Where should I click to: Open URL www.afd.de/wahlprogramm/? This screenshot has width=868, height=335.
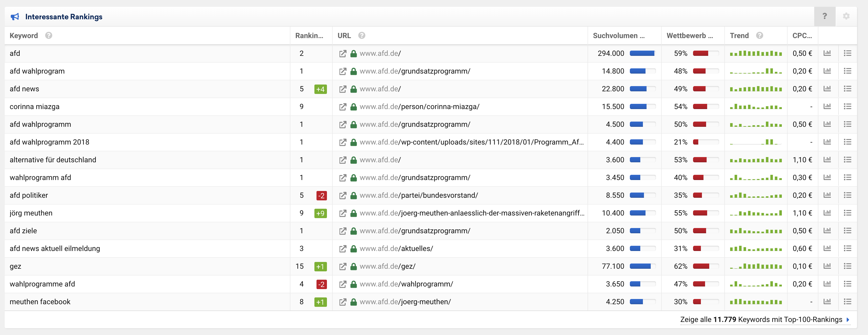[406, 284]
